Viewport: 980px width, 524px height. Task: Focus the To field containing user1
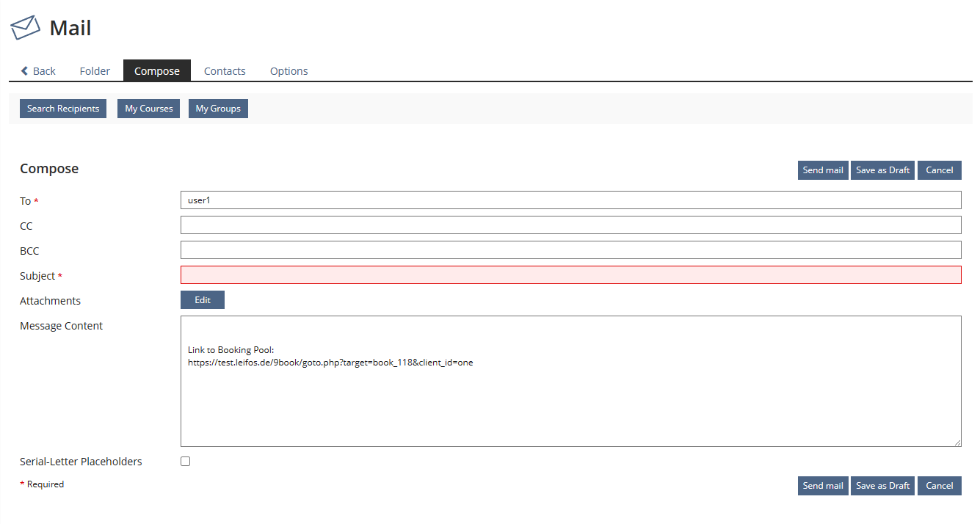point(571,200)
